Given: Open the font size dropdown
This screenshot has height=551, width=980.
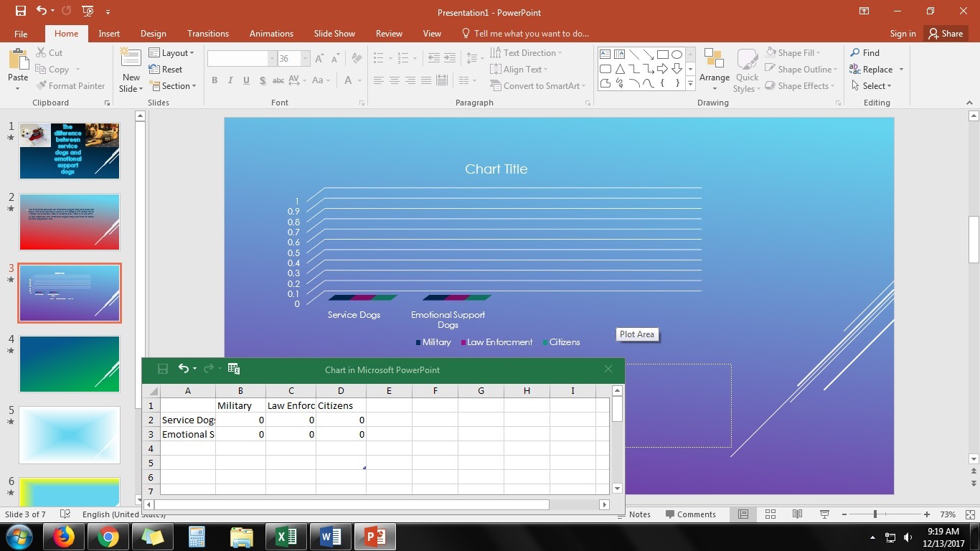Looking at the screenshot, I should 305,59.
